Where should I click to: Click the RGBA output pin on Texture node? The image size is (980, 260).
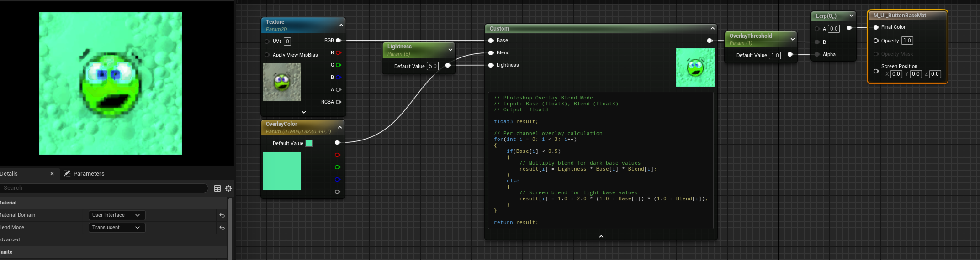click(x=339, y=102)
